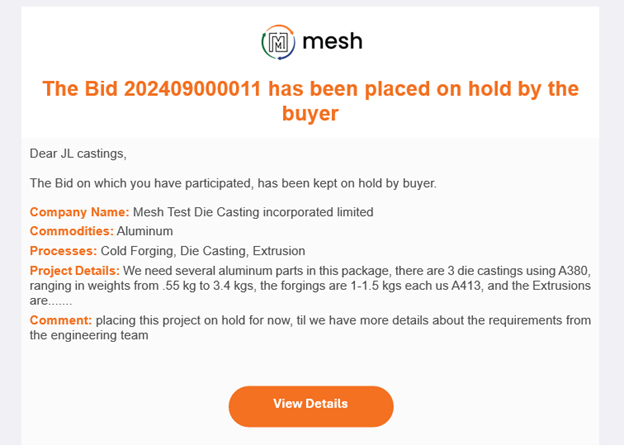Select the "Commodities:" label
Viewport: 624px width, 445px height.
(73, 231)
